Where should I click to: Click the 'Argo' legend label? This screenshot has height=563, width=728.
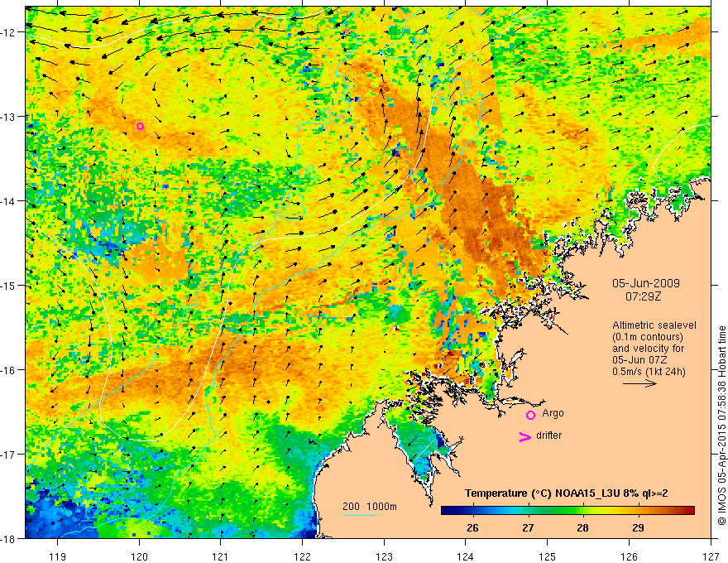click(553, 413)
